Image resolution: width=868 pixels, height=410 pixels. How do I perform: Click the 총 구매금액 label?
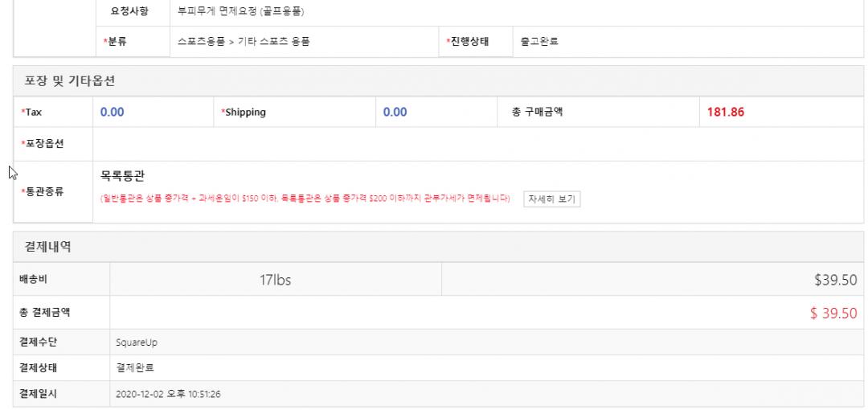[537, 113]
